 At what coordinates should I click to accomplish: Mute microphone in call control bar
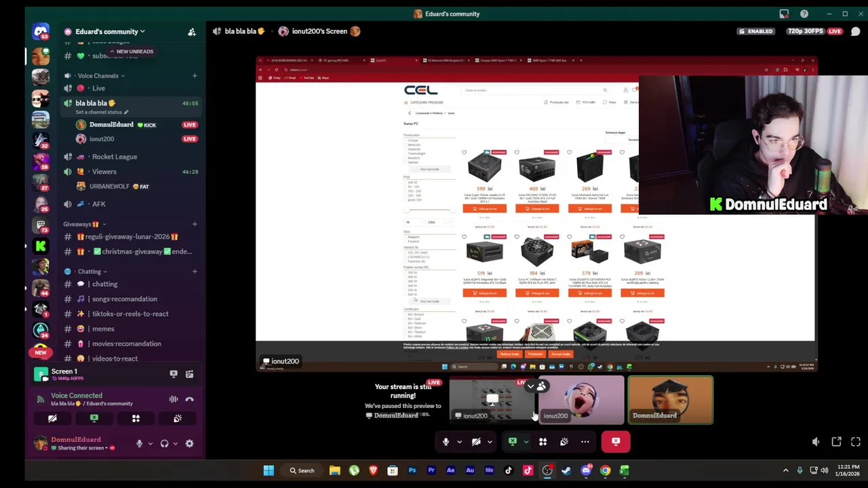446,442
